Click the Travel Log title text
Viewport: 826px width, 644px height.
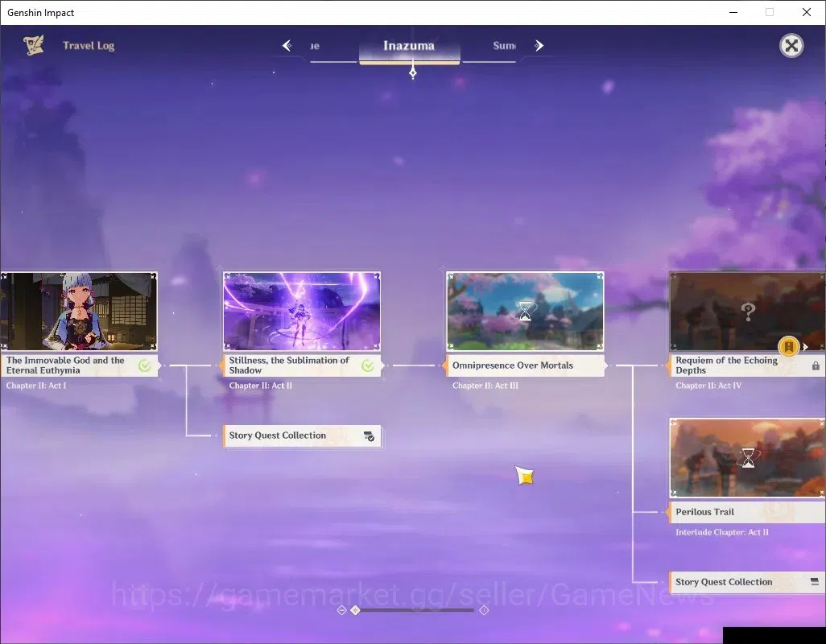tap(89, 46)
